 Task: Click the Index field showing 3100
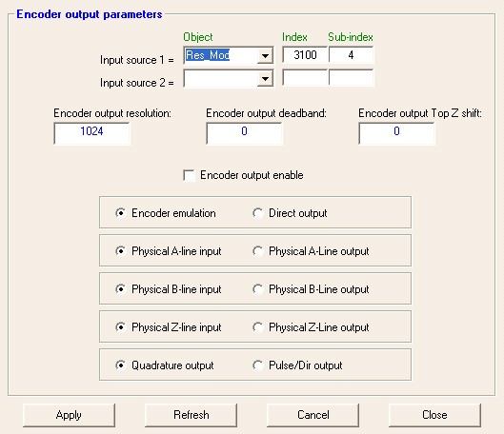pyautogui.click(x=305, y=55)
